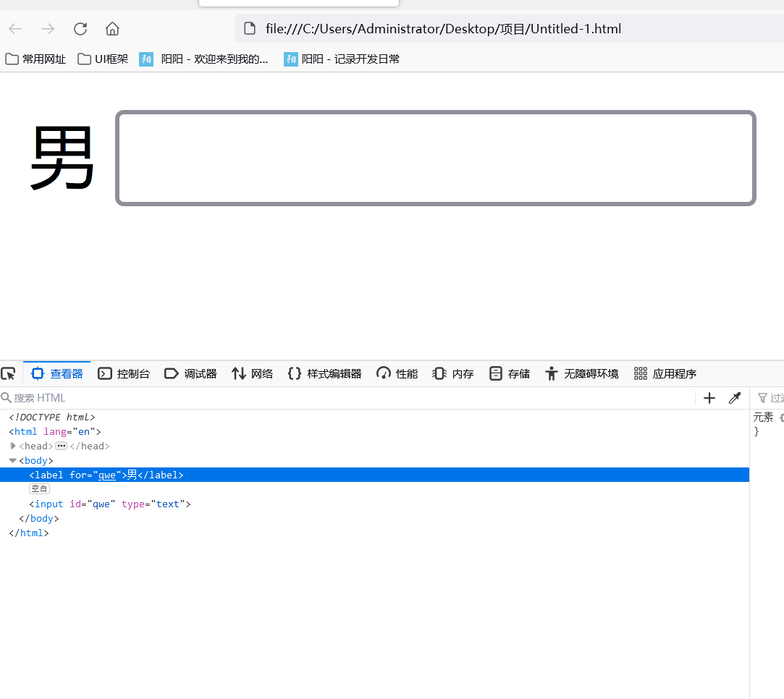Click inside the text input on the page
Image resolution: width=784 pixels, height=699 pixels.
pyautogui.click(x=435, y=157)
